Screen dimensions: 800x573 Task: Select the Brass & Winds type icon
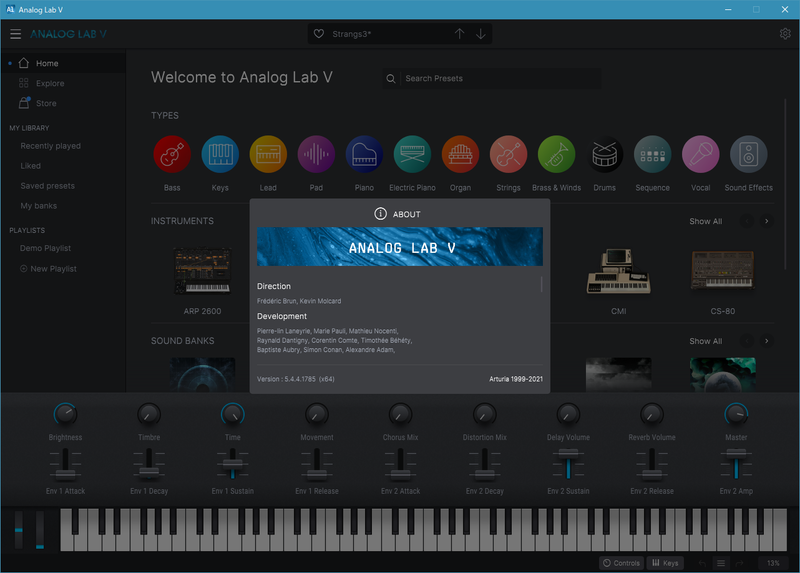[x=556, y=154]
